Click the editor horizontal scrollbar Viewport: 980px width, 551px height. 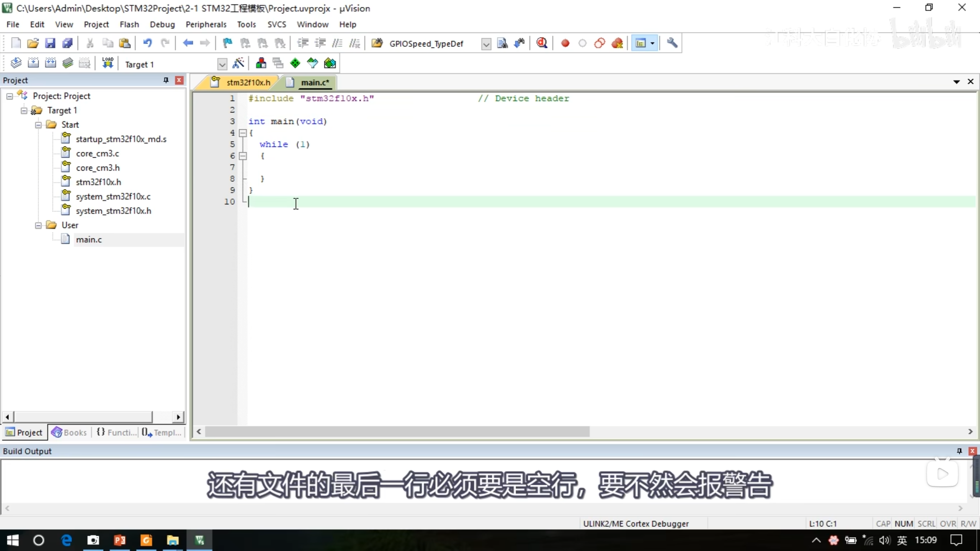coord(397,432)
